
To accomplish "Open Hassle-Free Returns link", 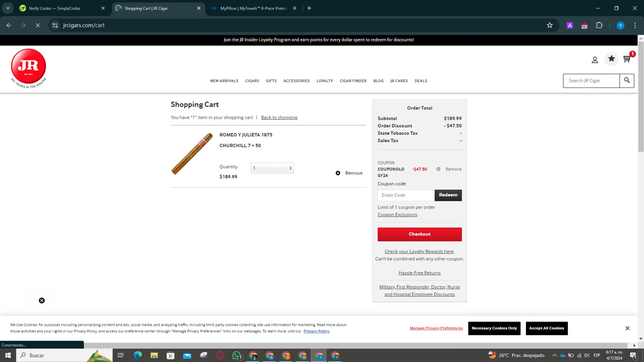I will tap(419, 273).
